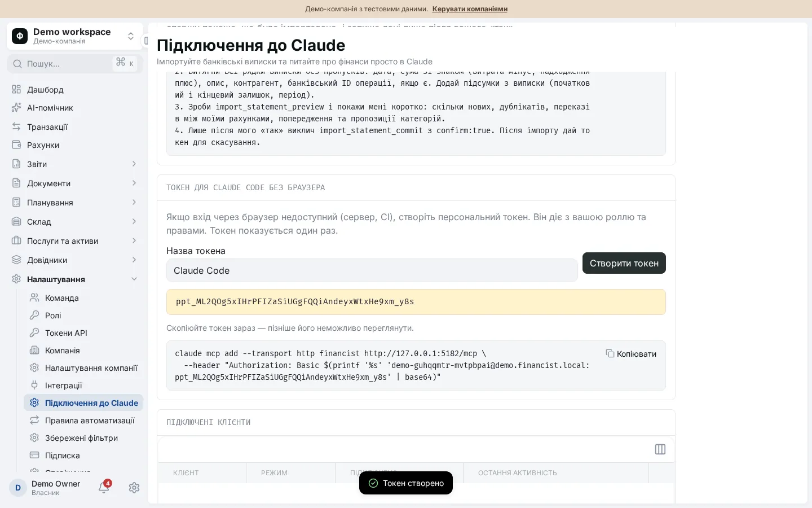812x508 pixels.
Task: Follow the Керувати компаніями link
Action: pyautogui.click(x=470, y=9)
